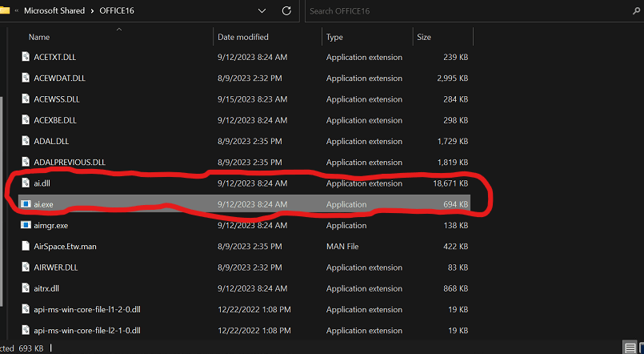This screenshot has height=354, width=644.
Task: Select the ACEWSS.DLL file name
Action: tap(57, 99)
